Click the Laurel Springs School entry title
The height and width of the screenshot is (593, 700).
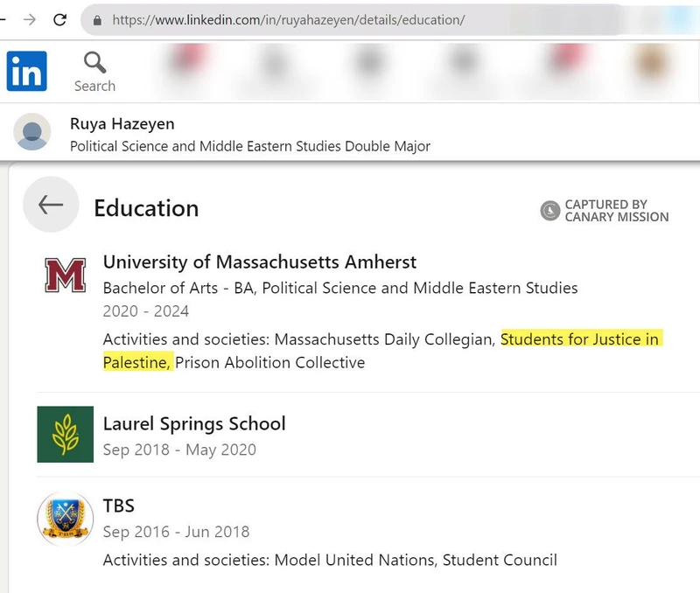coord(194,423)
